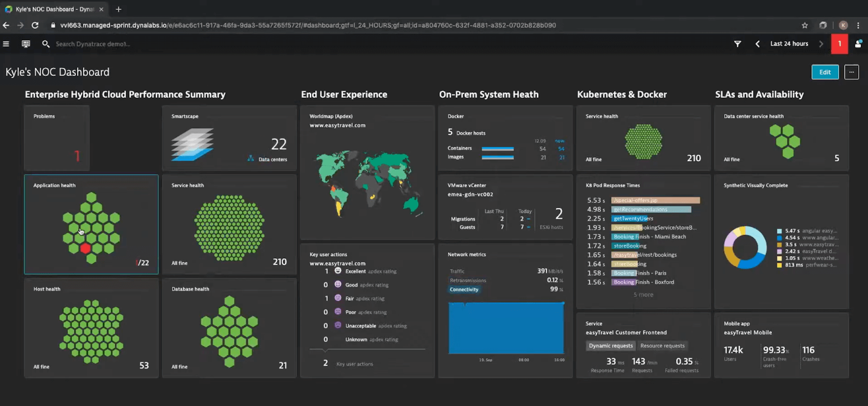Viewport: 868px width, 406px height.
Task: Open the hamburger navigation menu
Action: tap(6, 44)
